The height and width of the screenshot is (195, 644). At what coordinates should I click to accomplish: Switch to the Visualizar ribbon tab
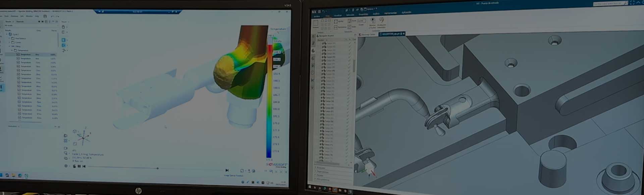pyautogui.click(x=338, y=15)
